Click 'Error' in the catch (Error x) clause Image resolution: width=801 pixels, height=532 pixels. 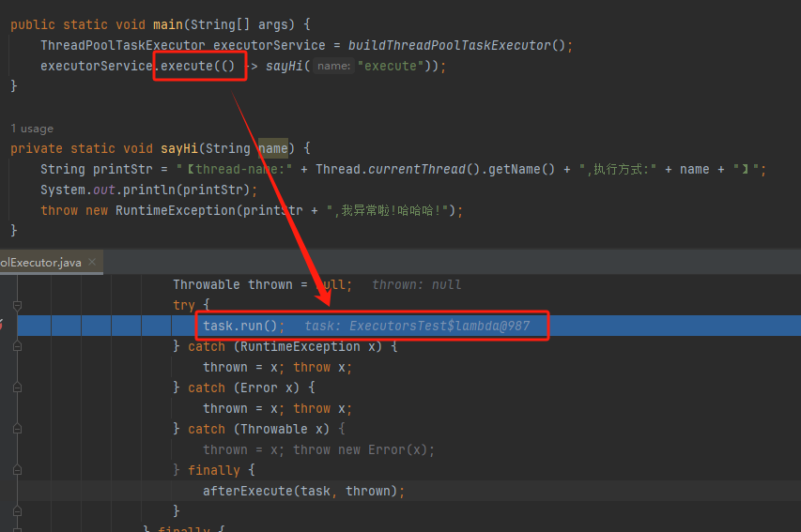pyautogui.click(x=258, y=388)
